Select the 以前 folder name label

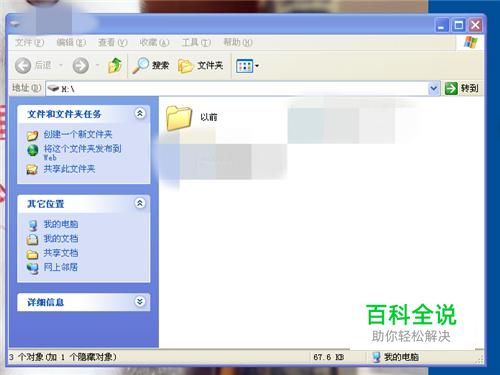pyautogui.click(x=209, y=117)
